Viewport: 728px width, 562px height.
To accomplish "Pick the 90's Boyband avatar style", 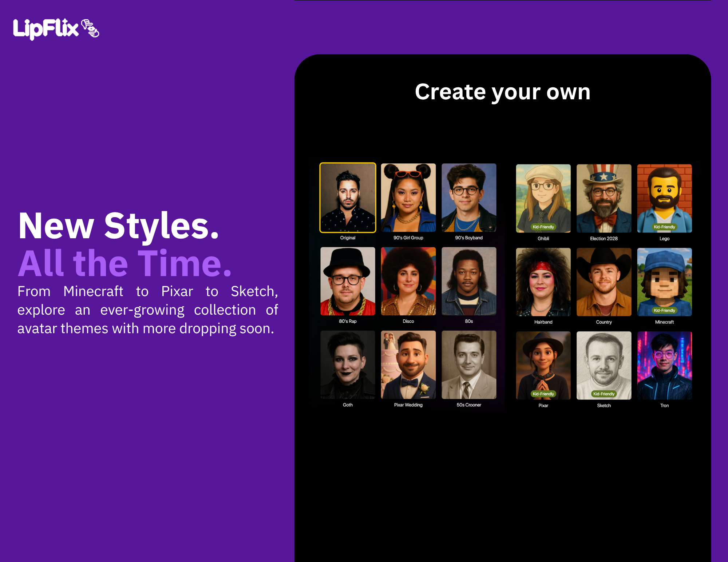I will tap(469, 198).
